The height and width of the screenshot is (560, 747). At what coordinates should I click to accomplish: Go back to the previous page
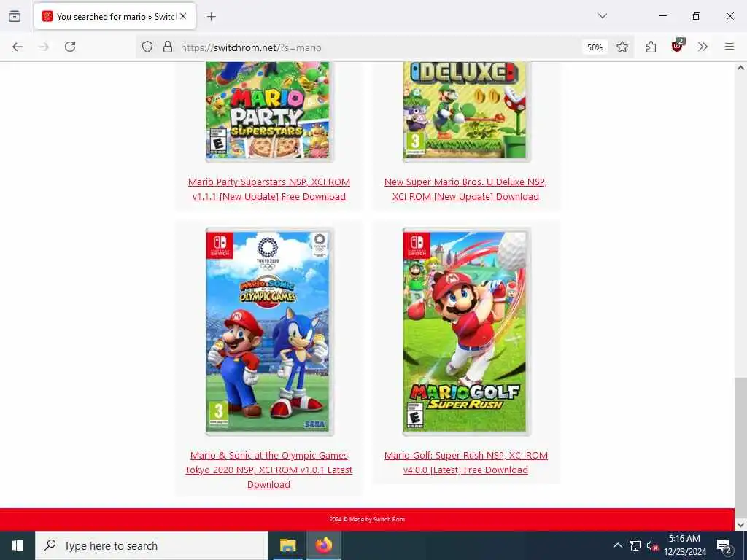click(18, 47)
